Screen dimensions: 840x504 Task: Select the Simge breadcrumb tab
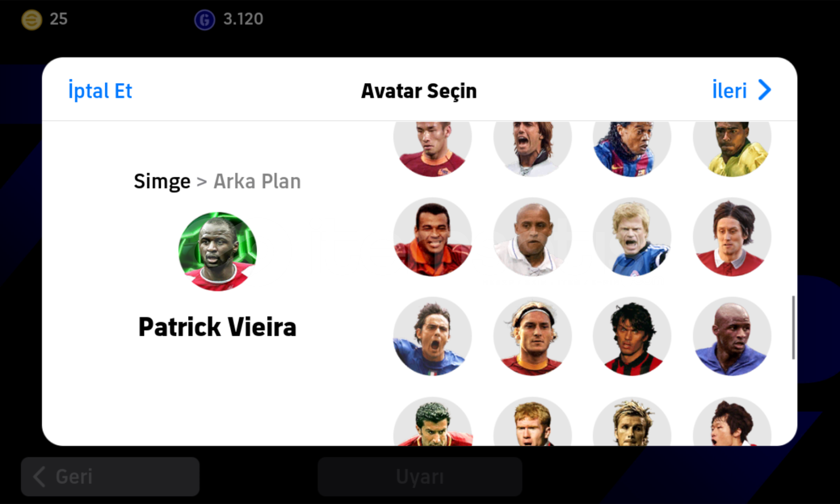click(x=162, y=182)
